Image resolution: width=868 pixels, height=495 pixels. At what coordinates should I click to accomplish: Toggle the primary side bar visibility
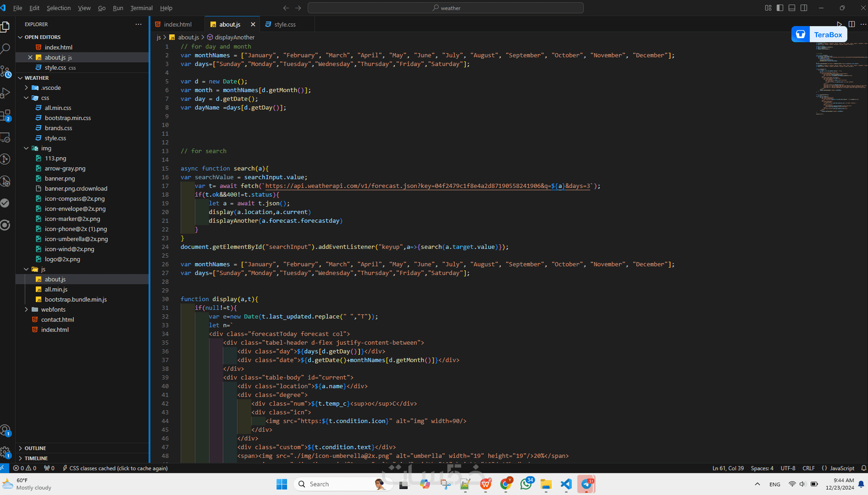click(x=780, y=8)
